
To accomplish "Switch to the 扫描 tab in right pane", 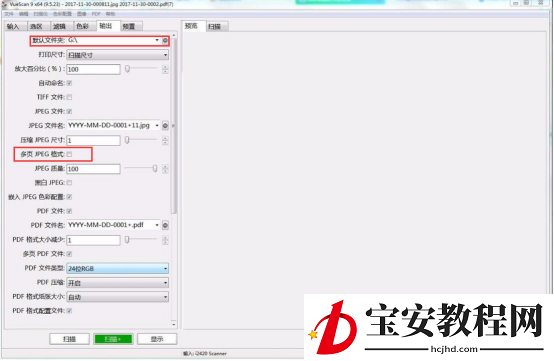I will (216, 26).
